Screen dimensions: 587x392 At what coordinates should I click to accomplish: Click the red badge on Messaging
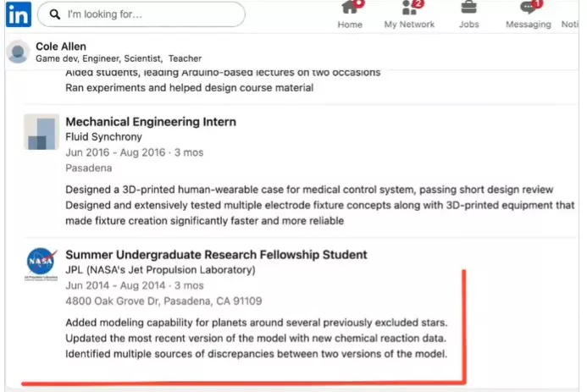click(537, 3)
